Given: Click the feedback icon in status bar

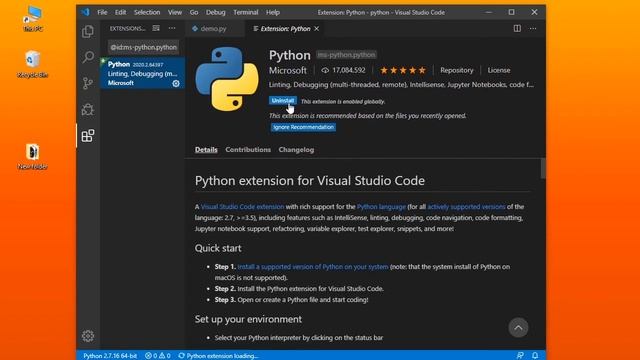Looking at the screenshot, I should point(520,356).
